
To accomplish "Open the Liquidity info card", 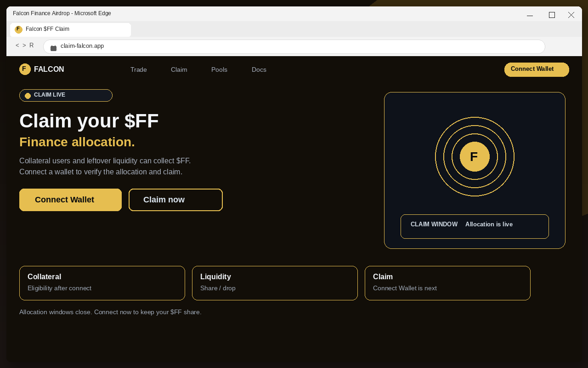I will (275, 283).
